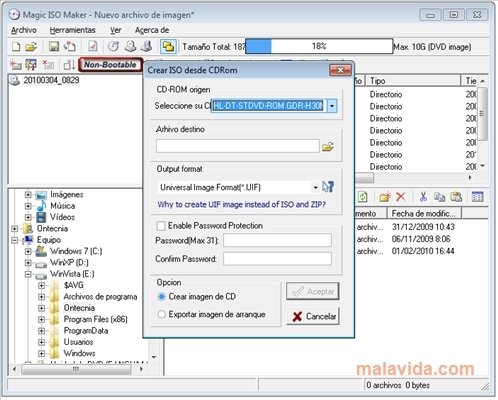This screenshot has height=400, width=498.
Task: Expand the $AVG folder node
Action: point(41,285)
